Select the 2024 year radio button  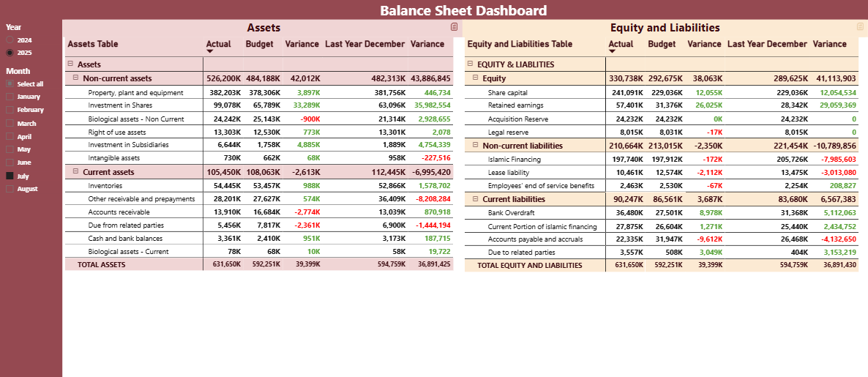(x=10, y=40)
